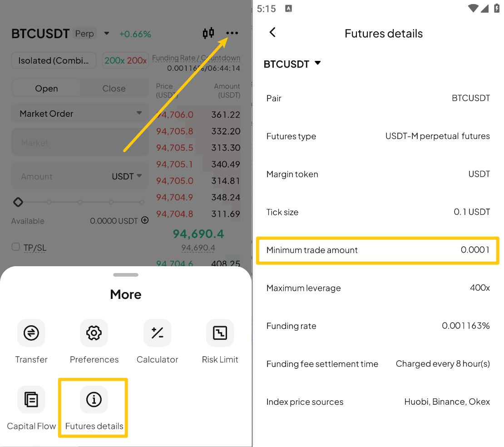This screenshot has width=504, height=447.
Task: Tap the Futures details info icon
Action: coord(94,399)
